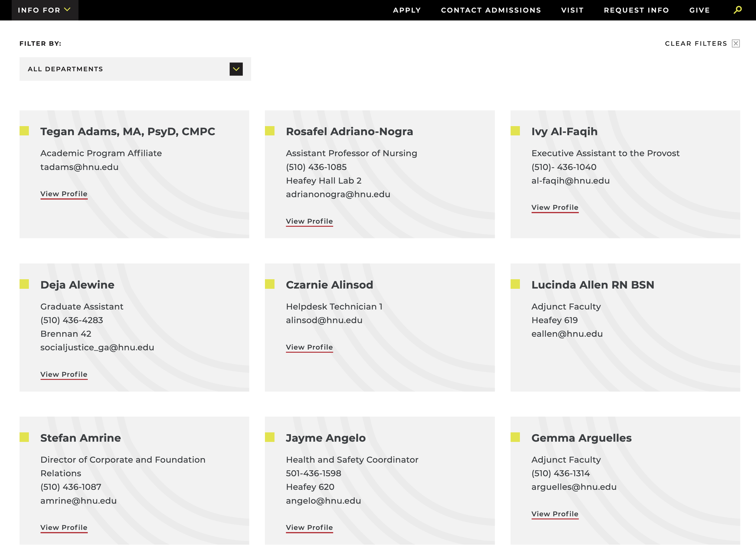Click Stefan Amrine's name heading
This screenshot has width=756, height=558.
coord(80,438)
